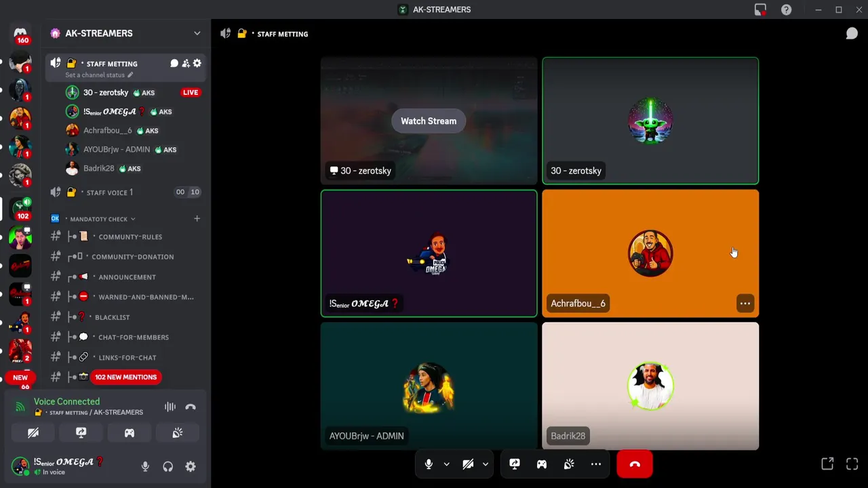
Task: Start activity from left voice panel
Action: click(x=130, y=432)
